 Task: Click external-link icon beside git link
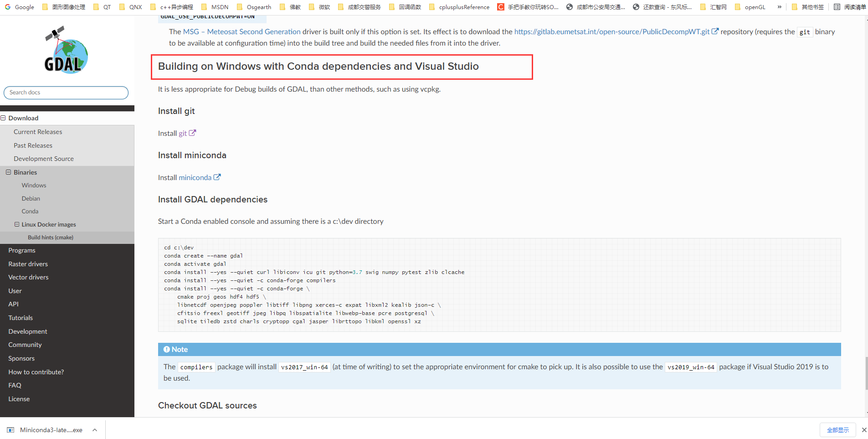point(192,133)
